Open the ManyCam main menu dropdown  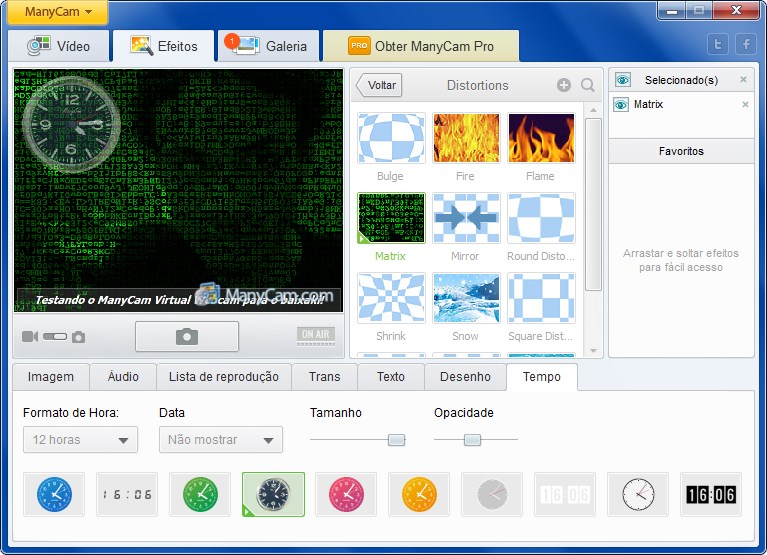(58, 12)
